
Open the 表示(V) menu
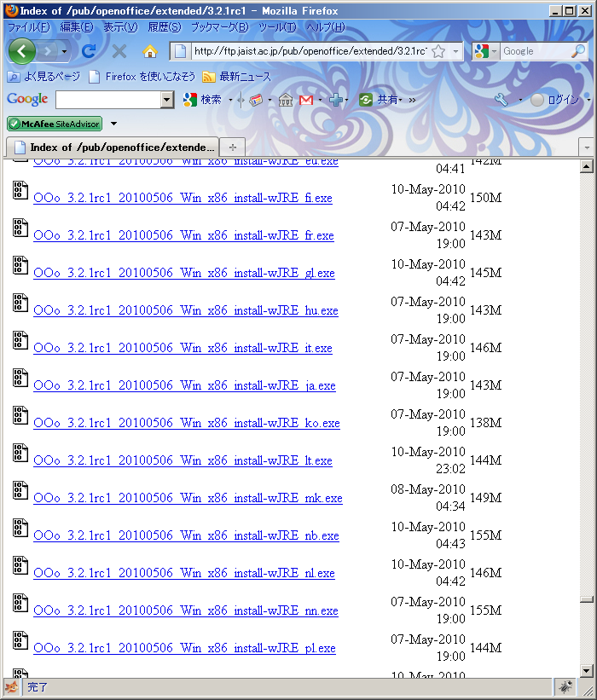[x=120, y=27]
